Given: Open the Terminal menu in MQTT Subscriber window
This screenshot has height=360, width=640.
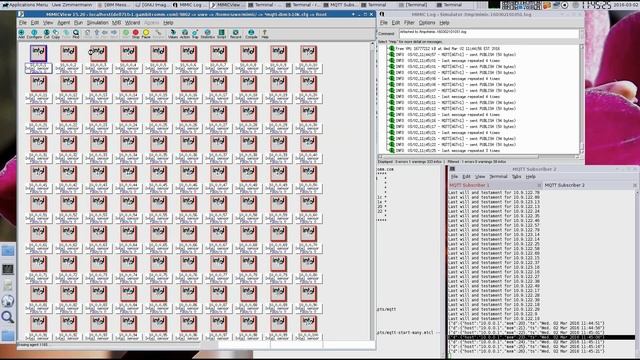Looking at the screenshot, I should (x=498, y=177).
